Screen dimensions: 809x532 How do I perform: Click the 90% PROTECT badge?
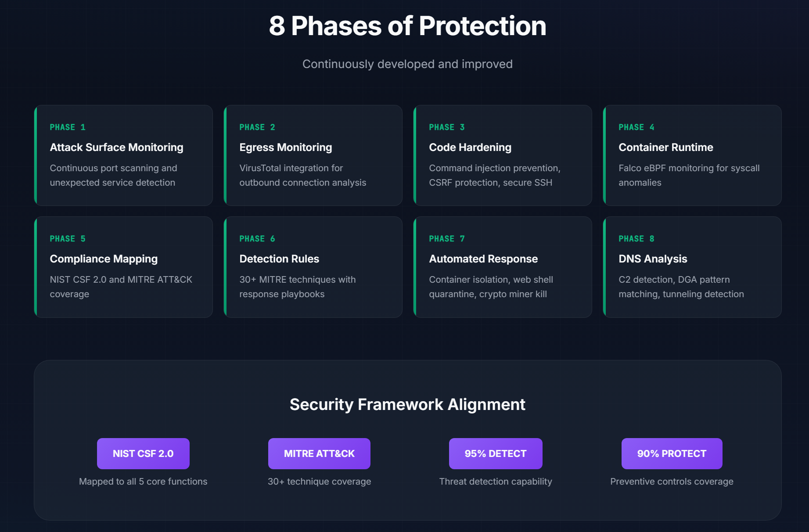point(672,453)
